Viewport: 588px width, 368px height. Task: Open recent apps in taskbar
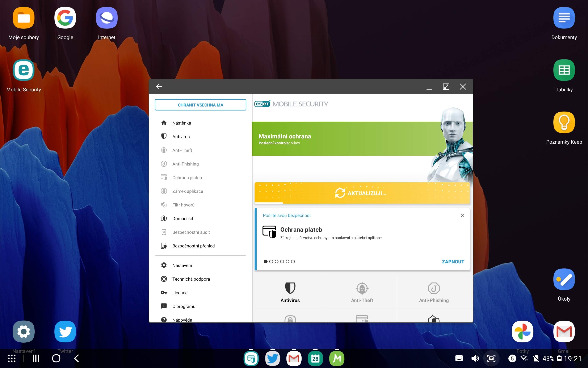36,358
